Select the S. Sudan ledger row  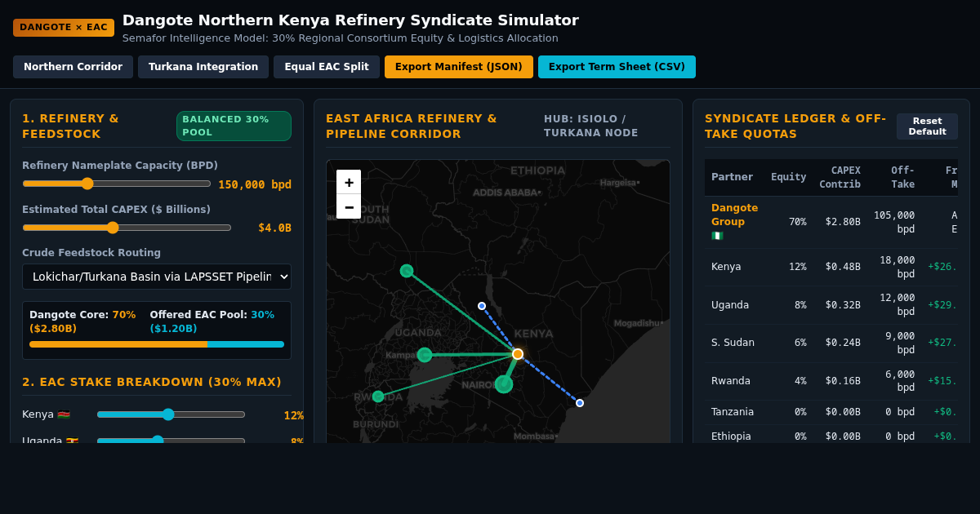click(831, 343)
